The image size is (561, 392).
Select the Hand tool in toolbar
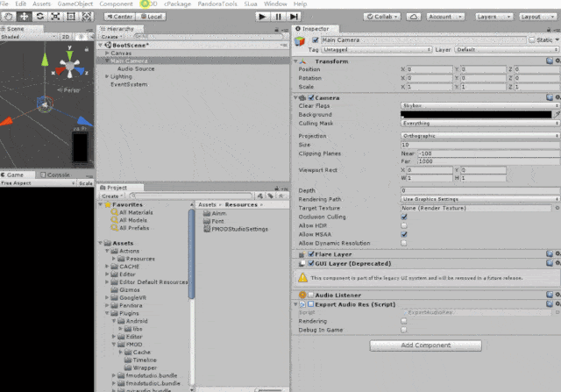pyautogui.click(x=8, y=16)
